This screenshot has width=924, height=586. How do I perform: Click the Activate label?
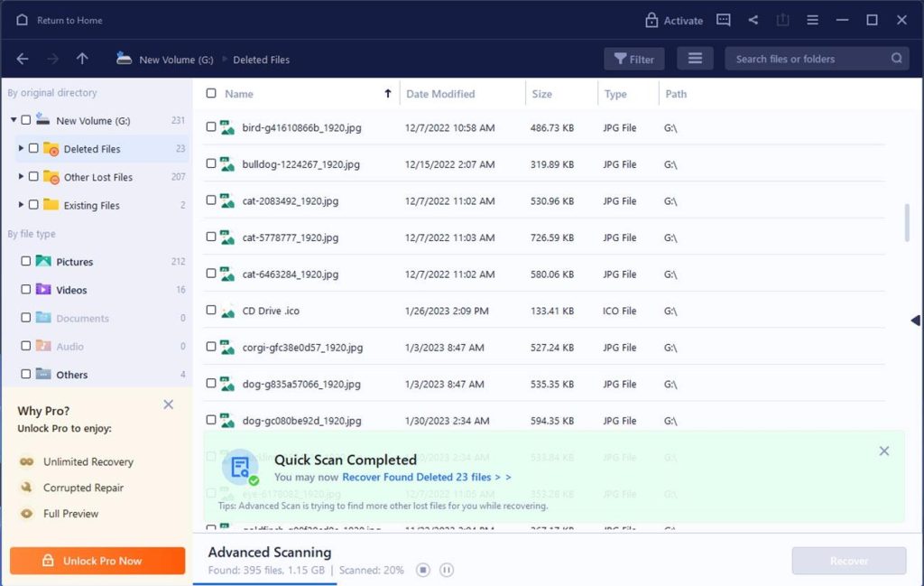click(683, 21)
